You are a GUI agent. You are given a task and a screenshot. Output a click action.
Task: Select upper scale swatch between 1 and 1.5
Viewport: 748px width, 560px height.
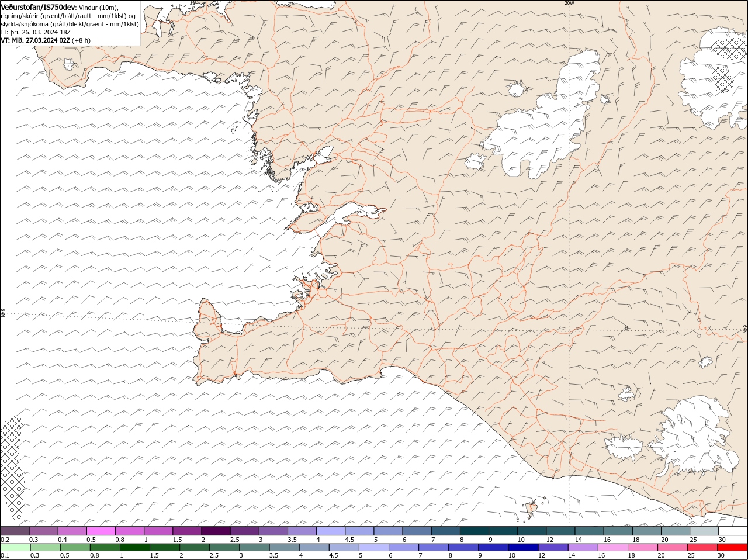coord(158,531)
